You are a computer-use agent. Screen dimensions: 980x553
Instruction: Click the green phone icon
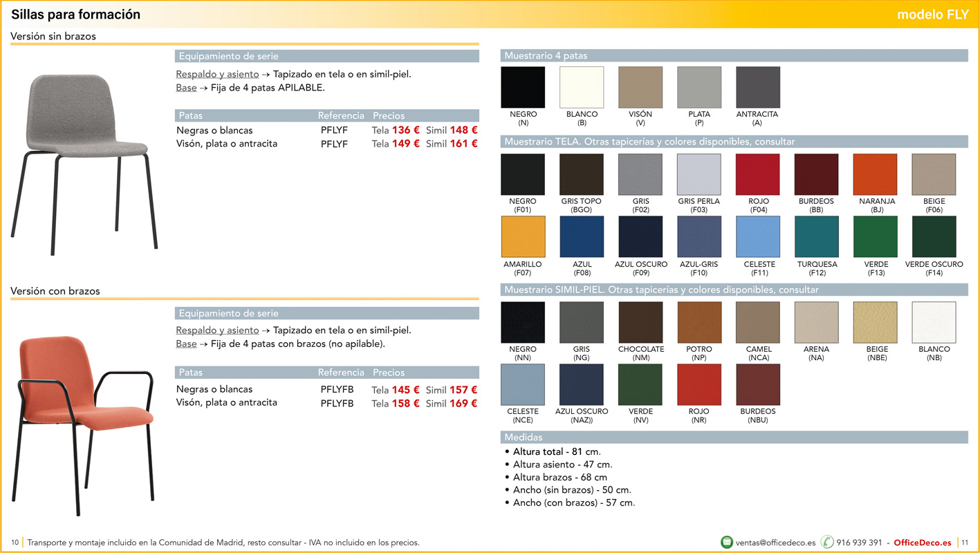[827, 542]
